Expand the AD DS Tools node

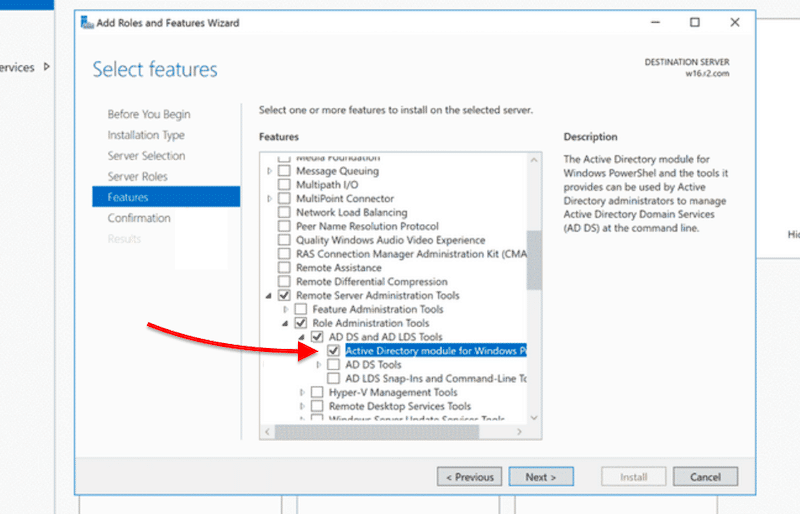318,364
